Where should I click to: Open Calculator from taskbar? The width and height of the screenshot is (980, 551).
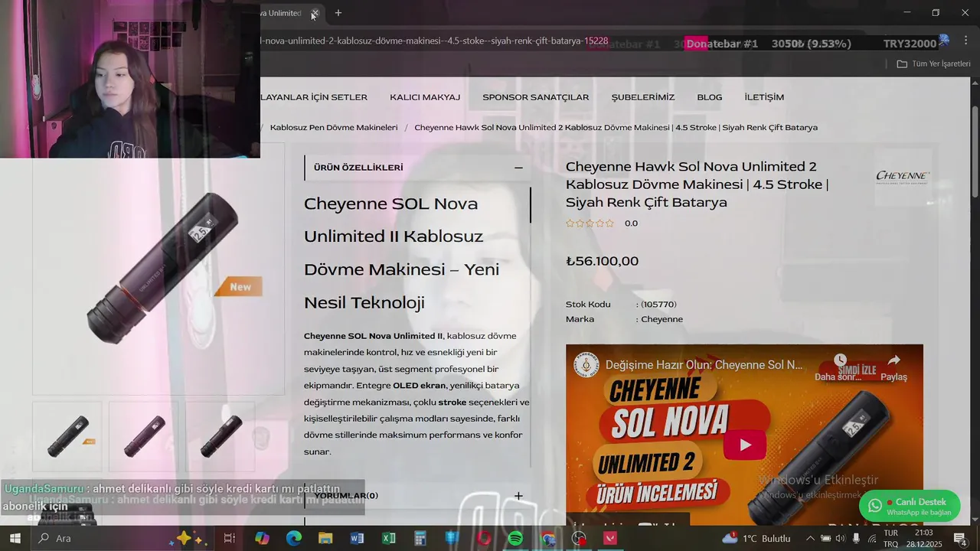420,538
